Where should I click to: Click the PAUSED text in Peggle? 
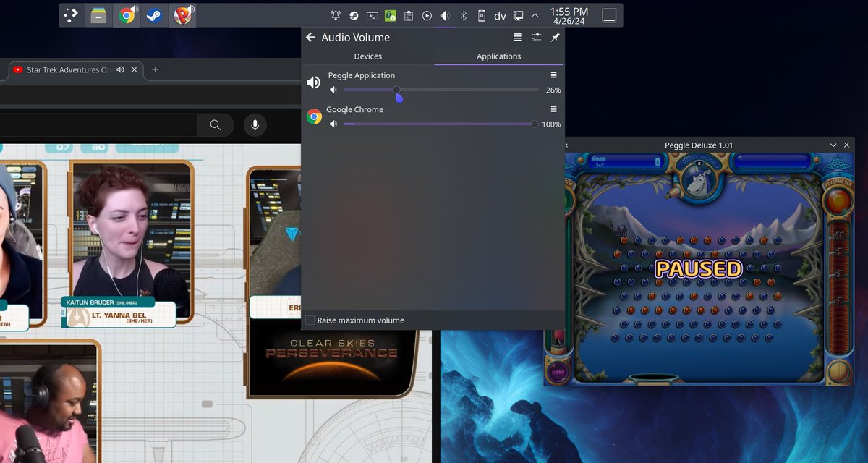click(x=699, y=269)
